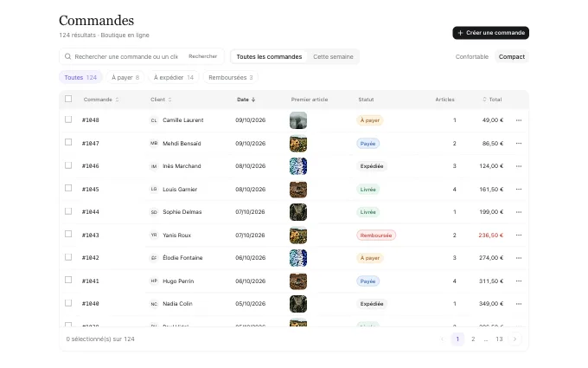Click red total 236,50 €

[491, 235]
